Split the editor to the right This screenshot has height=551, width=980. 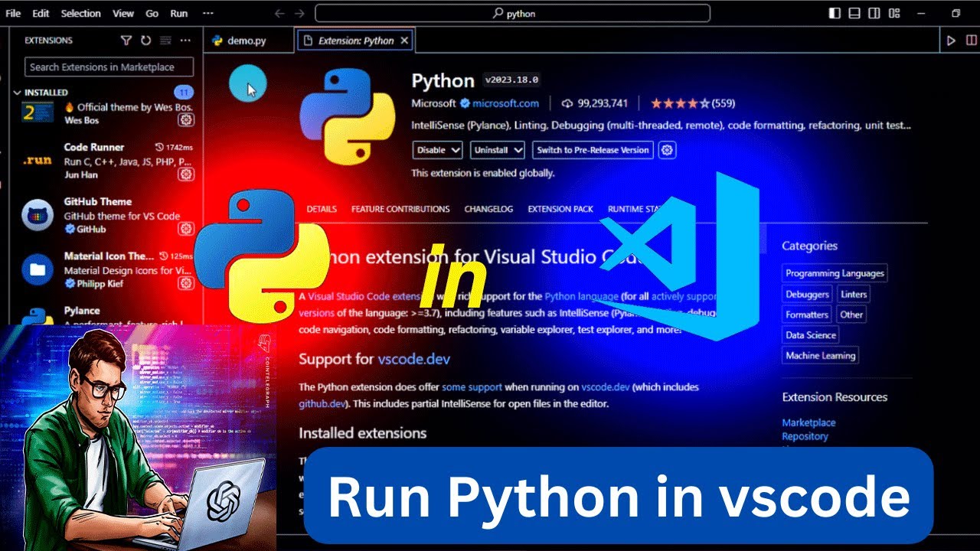tap(973, 41)
